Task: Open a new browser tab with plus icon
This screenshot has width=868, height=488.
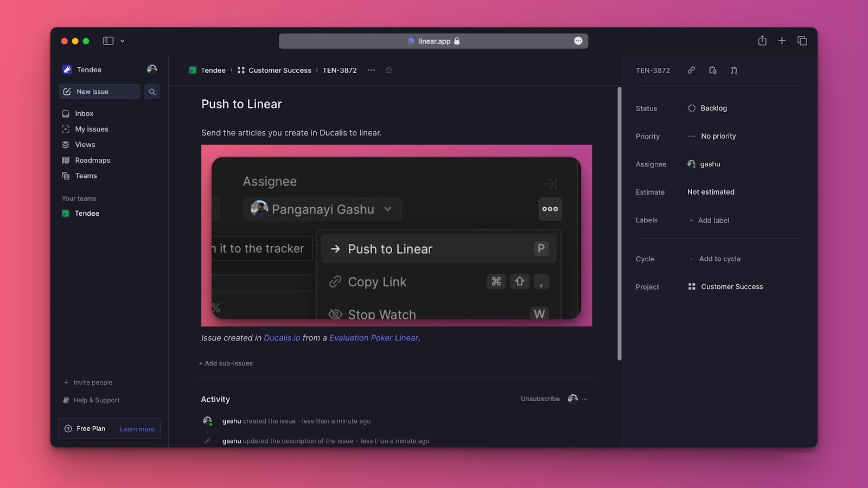Action: click(x=782, y=41)
